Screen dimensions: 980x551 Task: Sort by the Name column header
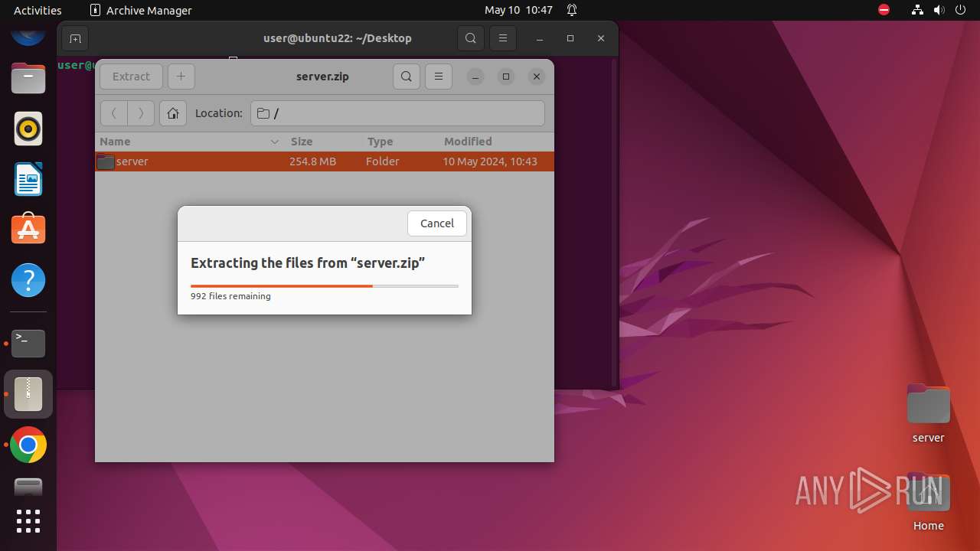click(x=190, y=142)
